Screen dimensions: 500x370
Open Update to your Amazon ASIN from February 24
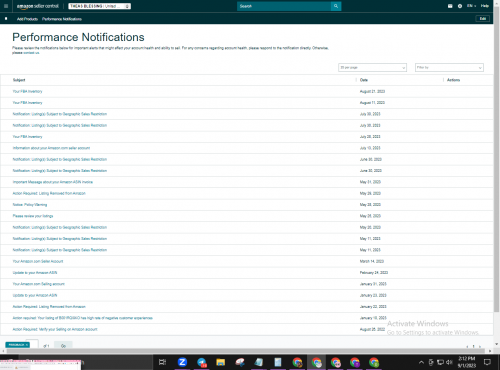35,273
